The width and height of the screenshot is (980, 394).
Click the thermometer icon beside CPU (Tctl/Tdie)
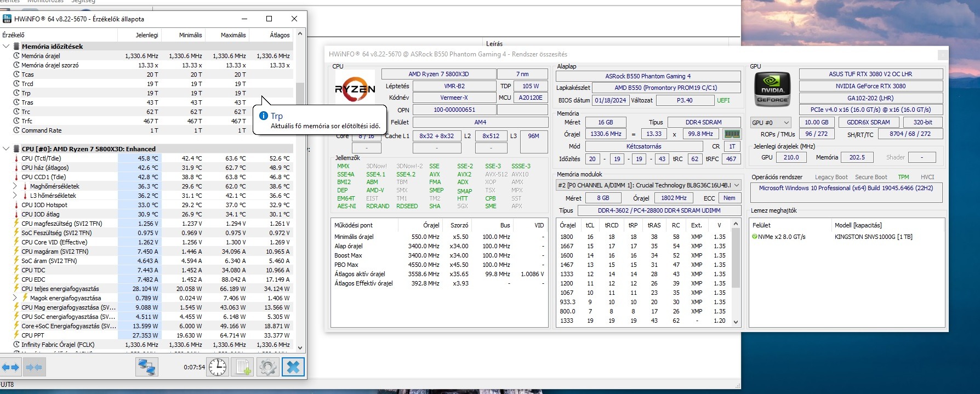(16, 158)
